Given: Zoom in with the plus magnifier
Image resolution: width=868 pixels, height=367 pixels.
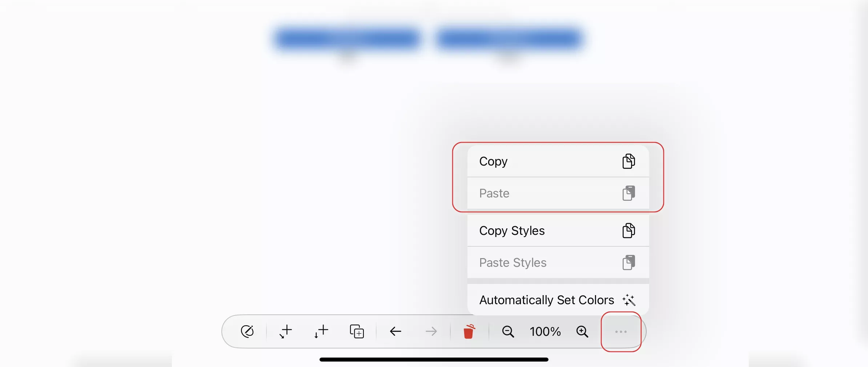Looking at the screenshot, I should (x=582, y=331).
